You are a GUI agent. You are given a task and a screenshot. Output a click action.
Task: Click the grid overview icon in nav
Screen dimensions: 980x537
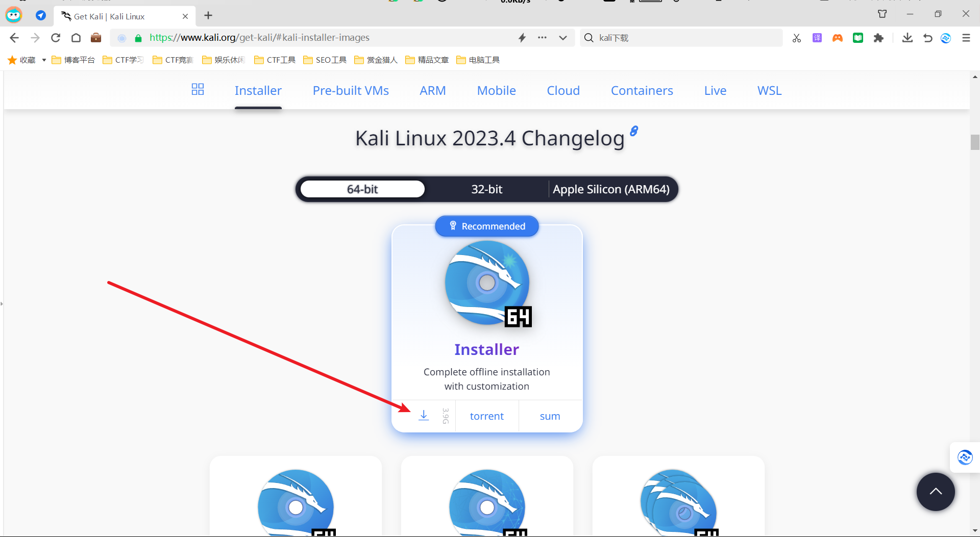(x=198, y=89)
